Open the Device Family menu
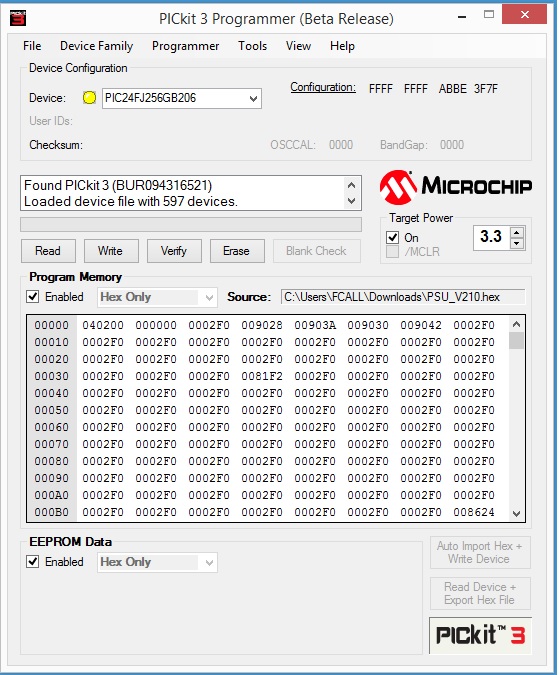Image resolution: width=560 pixels, height=675 pixels. click(x=96, y=46)
